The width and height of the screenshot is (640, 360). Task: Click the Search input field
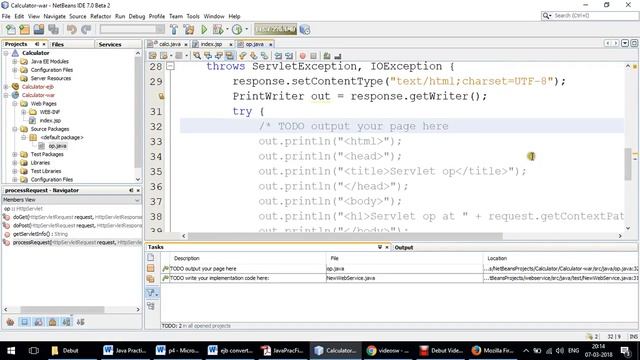pyautogui.click(x=595, y=16)
